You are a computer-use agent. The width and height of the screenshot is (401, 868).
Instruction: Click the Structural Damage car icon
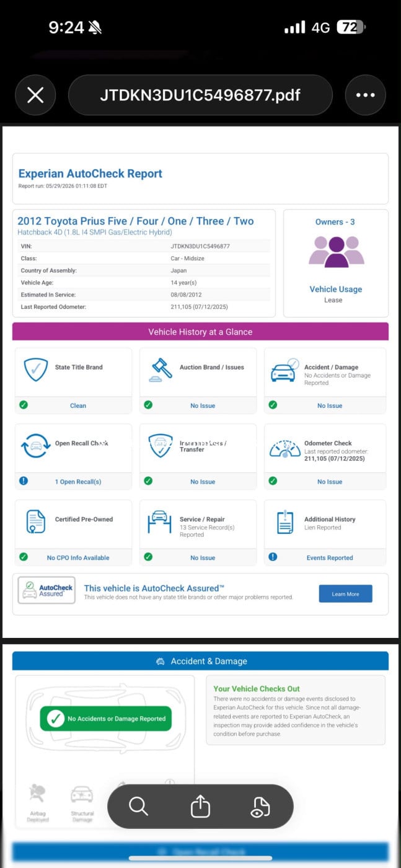82,795
